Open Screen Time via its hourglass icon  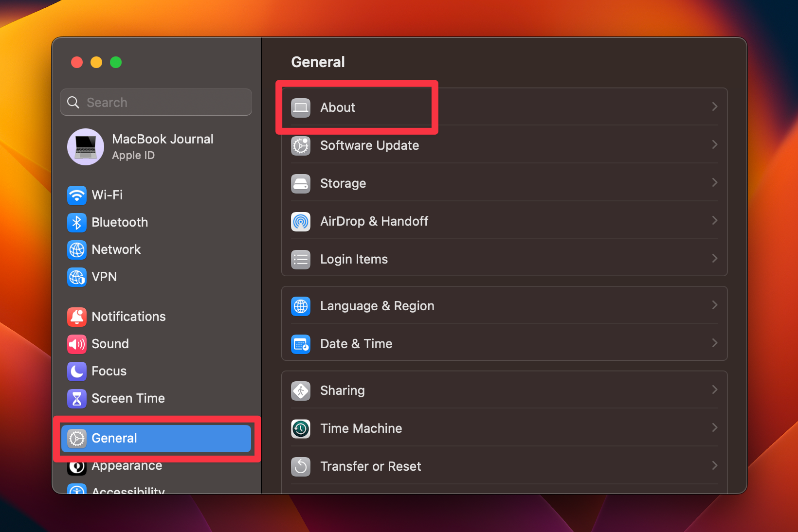pyautogui.click(x=76, y=398)
